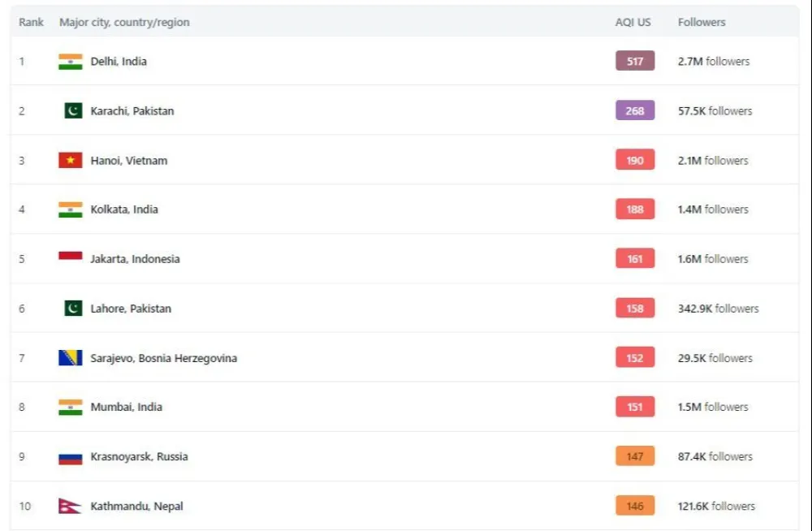Click the Vietnam flag icon beside Hanoi
This screenshot has width=812, height=531.
[71, 160]
